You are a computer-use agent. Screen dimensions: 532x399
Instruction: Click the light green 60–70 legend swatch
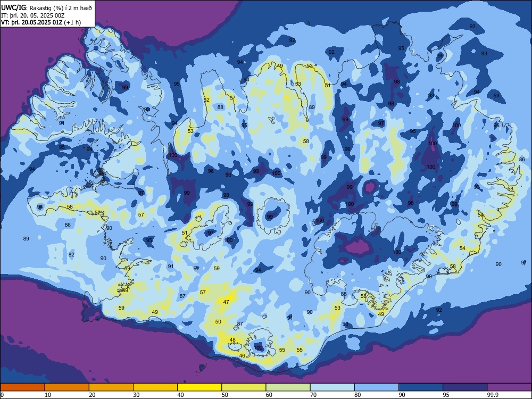pyautogui.click(x=288, y=387)
